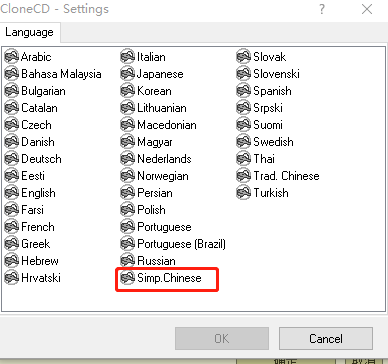This screenshot has height=364, width=388.
Task: Click the Deutsch language icon
Action: point(11,159)
